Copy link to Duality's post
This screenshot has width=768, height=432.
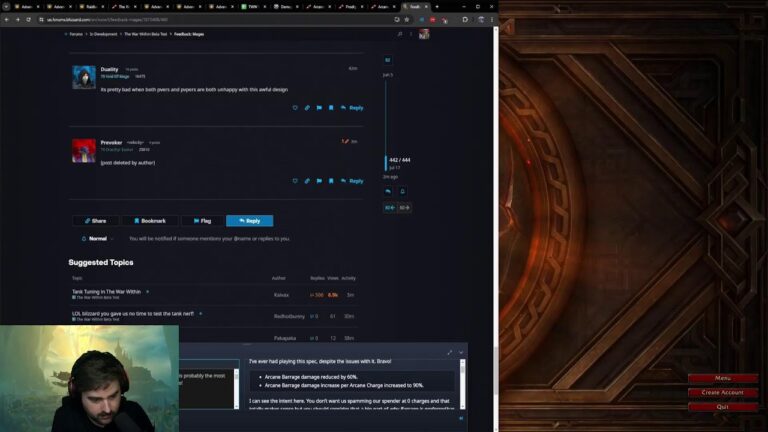point(307,108)
